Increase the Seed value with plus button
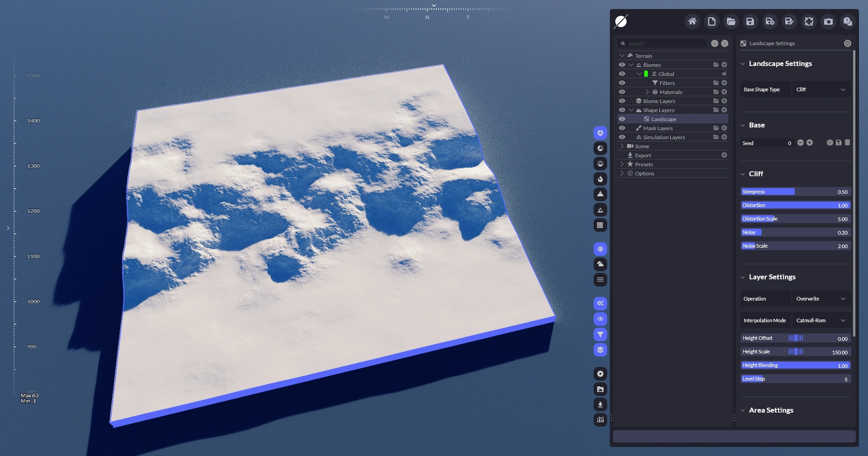868x456 pixels. click(x=810, y=143)
